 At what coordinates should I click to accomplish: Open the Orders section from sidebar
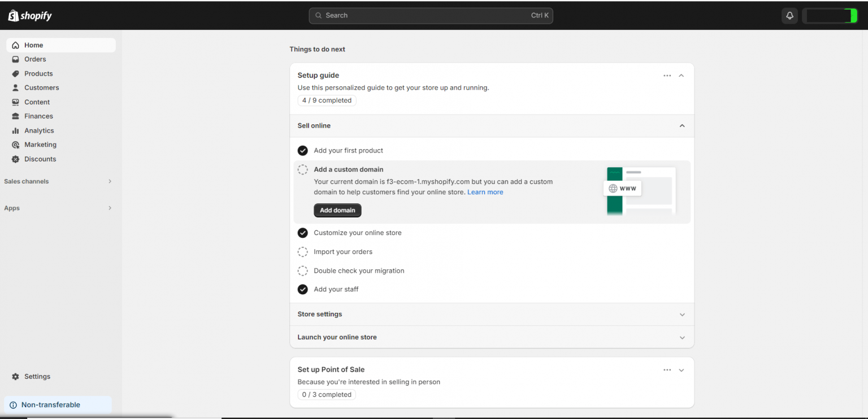tap(35, 59)
